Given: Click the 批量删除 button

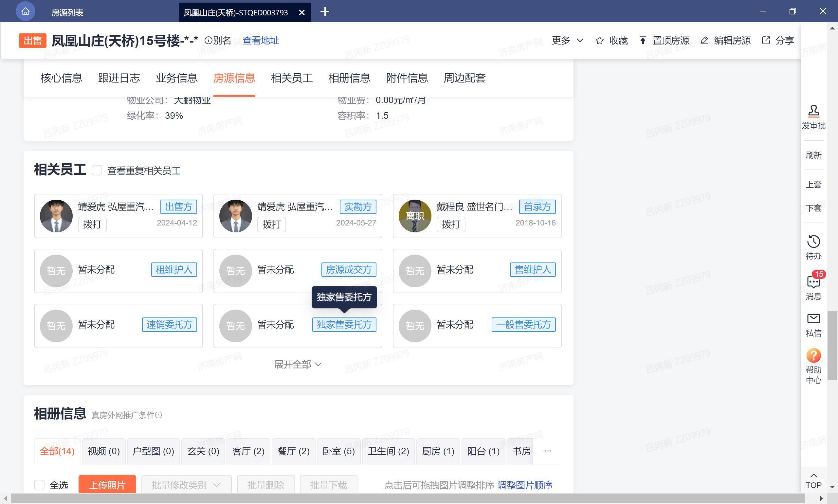Looking at the screenshot, I should (265, 485).
